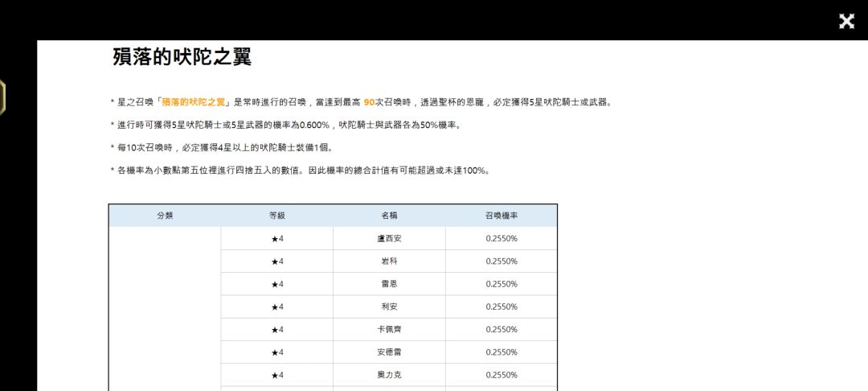Viewport: 868px width, 391px height.
Task: Click the orange number 90 in the description
Action: tap(369, 102)
